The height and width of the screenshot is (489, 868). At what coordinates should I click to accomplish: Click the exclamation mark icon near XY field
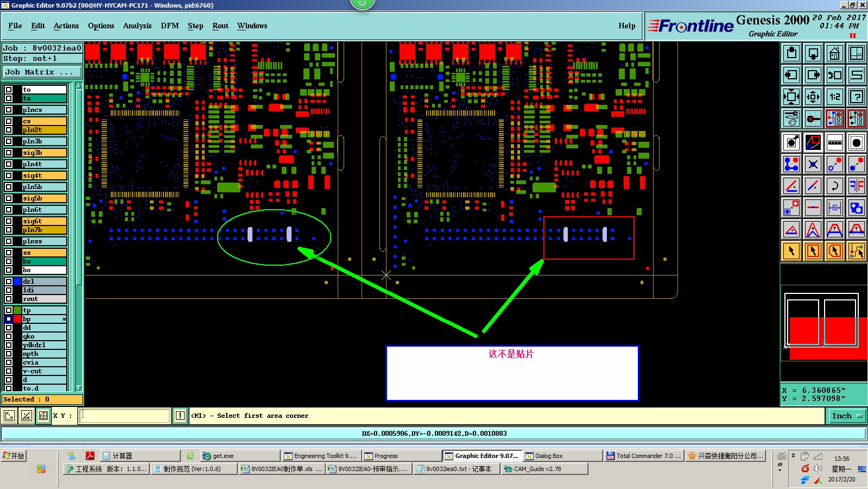[180, 416]
